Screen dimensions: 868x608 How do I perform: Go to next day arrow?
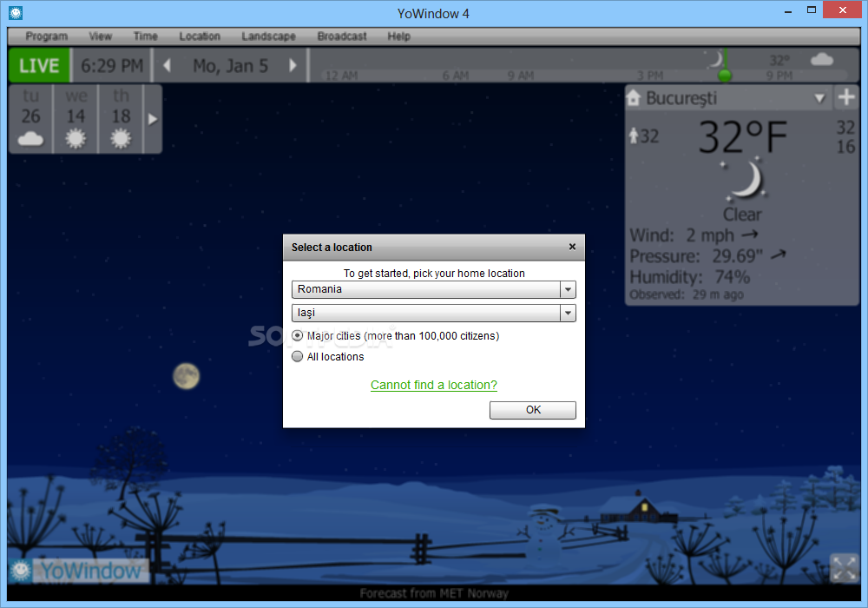pyautogui.click(x=293, y=65)
